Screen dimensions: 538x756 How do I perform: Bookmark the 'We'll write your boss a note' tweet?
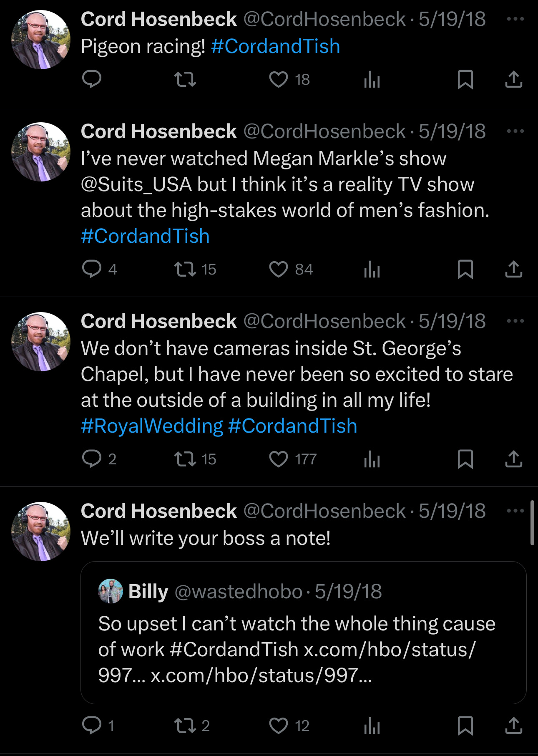(x=465, y=726)
